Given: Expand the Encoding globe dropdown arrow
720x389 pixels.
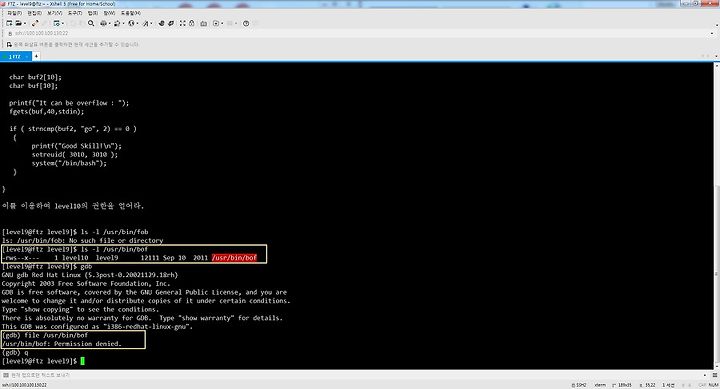Looking at the screenshot, I should [x=137, y=23].
